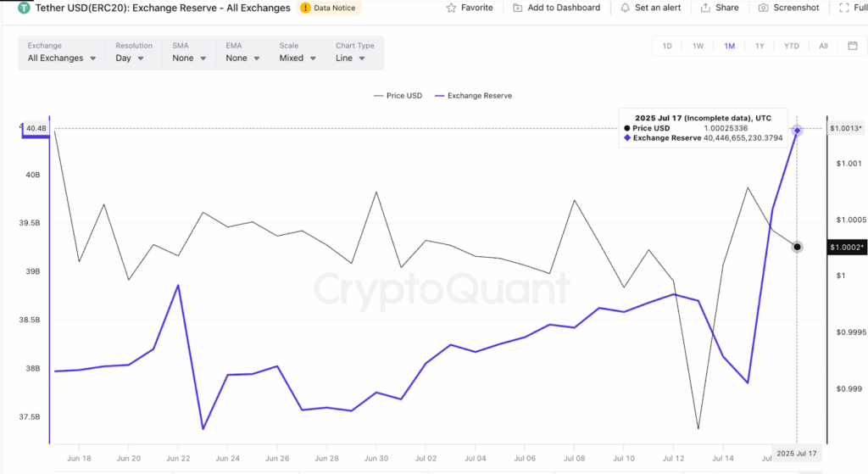Click the tooltip Exchange Reserve value 40,446,655,230.3794

click(743, 138)
